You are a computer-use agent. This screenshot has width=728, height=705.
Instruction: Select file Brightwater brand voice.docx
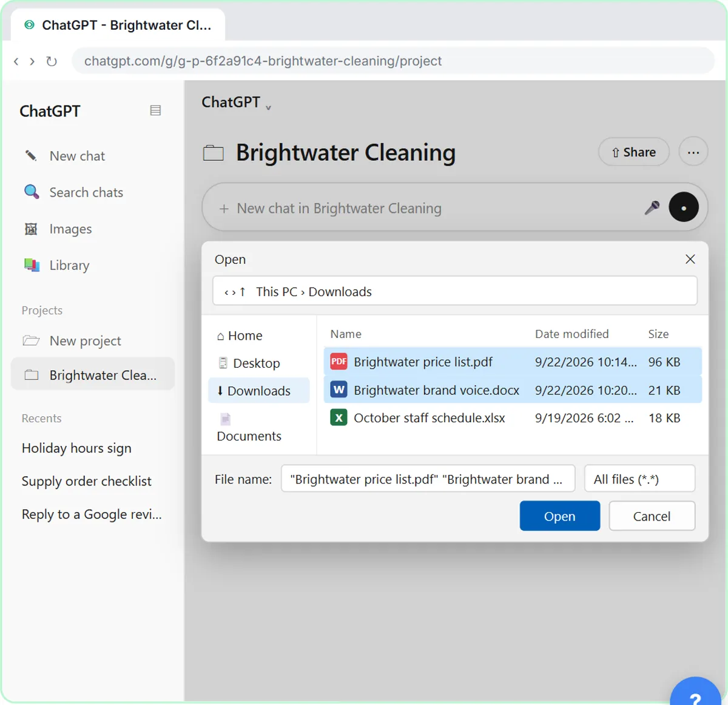(x=513, y=390)
